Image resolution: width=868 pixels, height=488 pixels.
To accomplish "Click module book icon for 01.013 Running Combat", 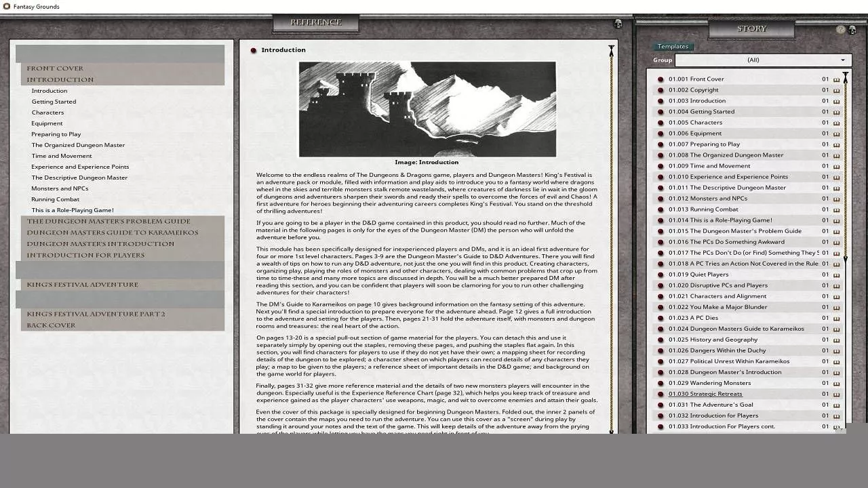I will pos(836,209).
